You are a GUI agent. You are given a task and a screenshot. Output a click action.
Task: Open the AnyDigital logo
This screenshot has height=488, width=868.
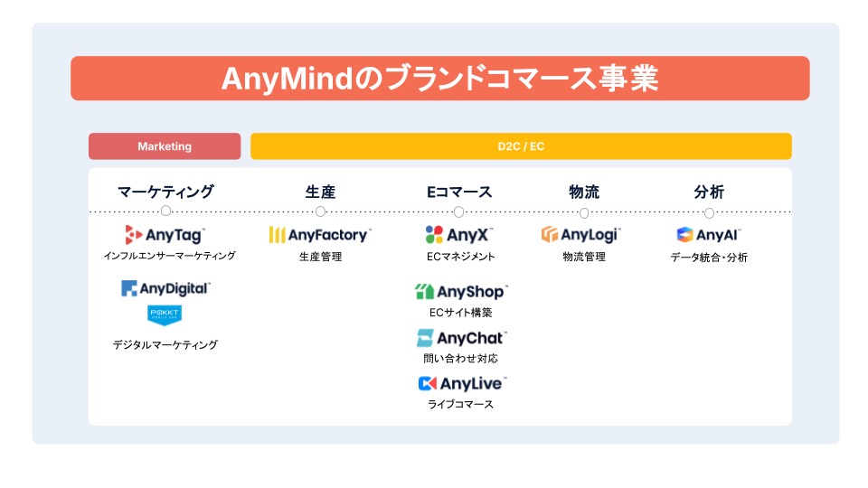click(165, 288)
